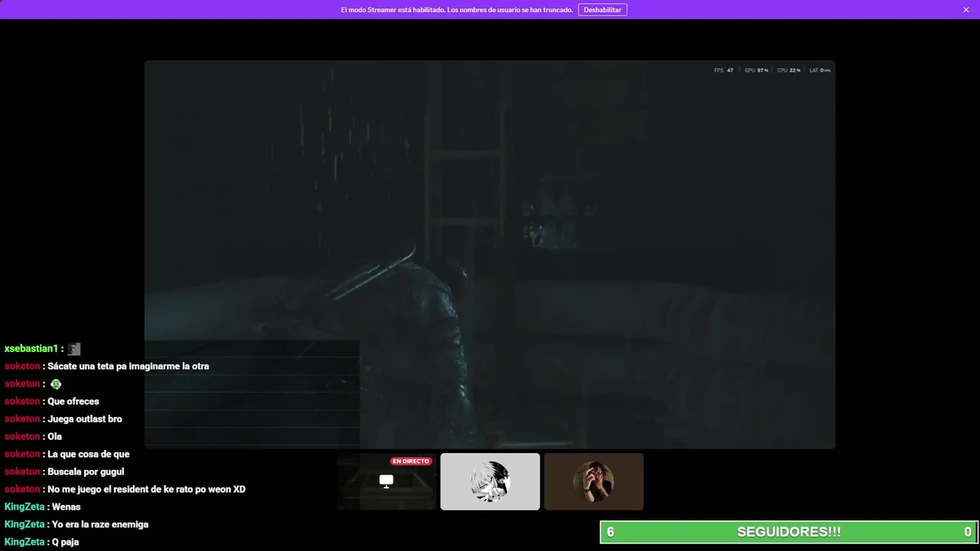Click the FPS 47 readout in the stream overlay
Screen dimensions: 980x551
pyautogui.click(x=724, y=70)
